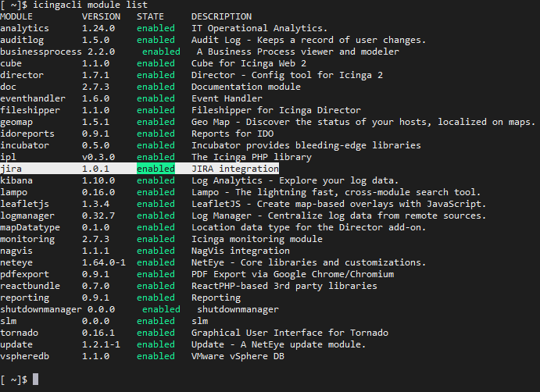540x392 pixels.
Task: Click 'NagVis integration' description
Action: (x=241, y=251)
